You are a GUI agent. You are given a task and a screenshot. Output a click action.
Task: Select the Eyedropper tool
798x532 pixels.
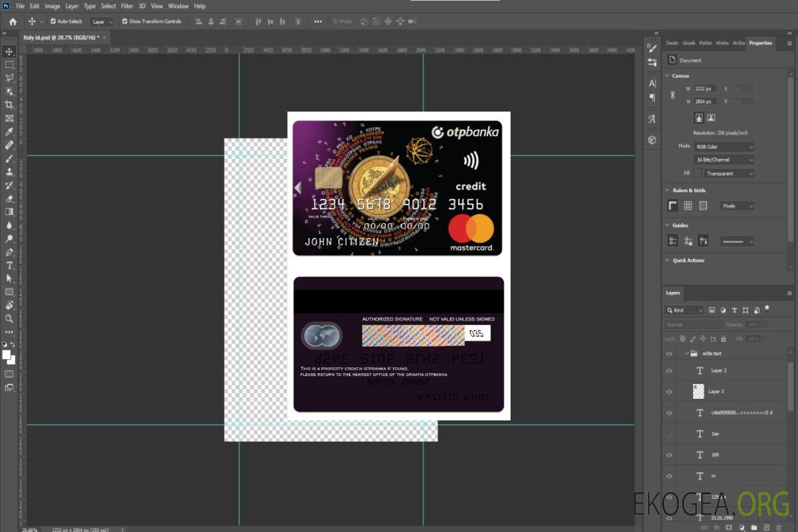[x=9, y=132]
